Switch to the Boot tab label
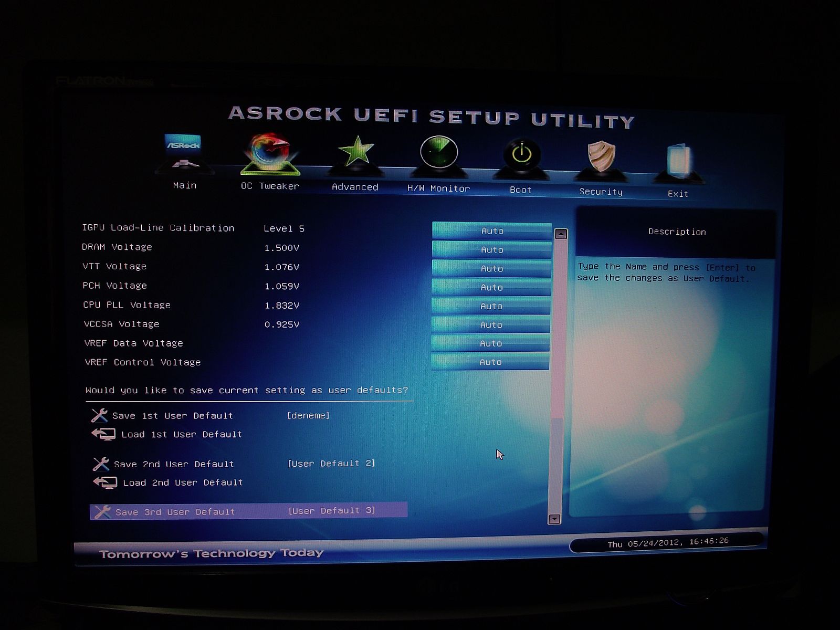The image size is (840, 630). pos(520,190)
